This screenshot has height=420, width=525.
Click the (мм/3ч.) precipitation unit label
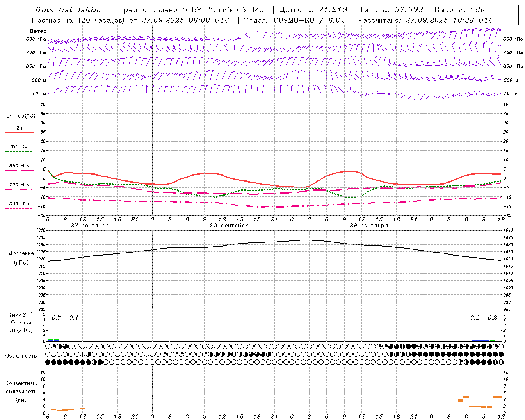(21, 315)
